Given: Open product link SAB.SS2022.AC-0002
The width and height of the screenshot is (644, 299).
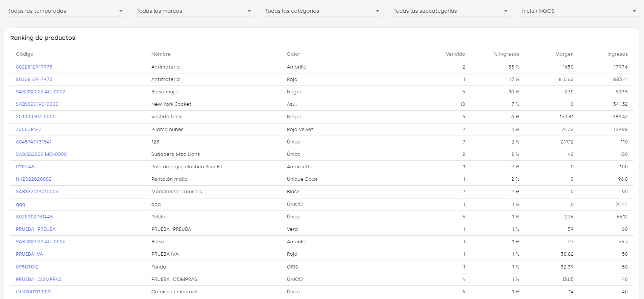Looking at the screenshot, I should tap(41, 92).
